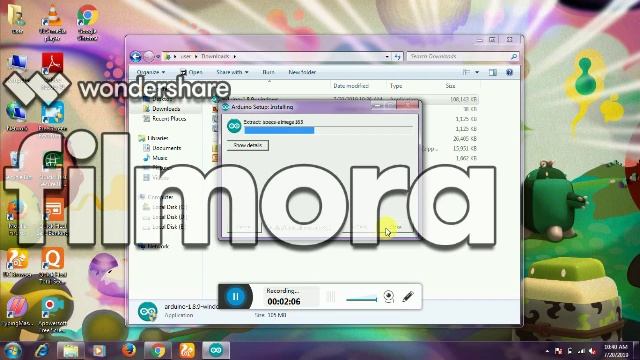Open Explorer help with the question icon
This screenshot has height=360, width=640.
point(509,72)
